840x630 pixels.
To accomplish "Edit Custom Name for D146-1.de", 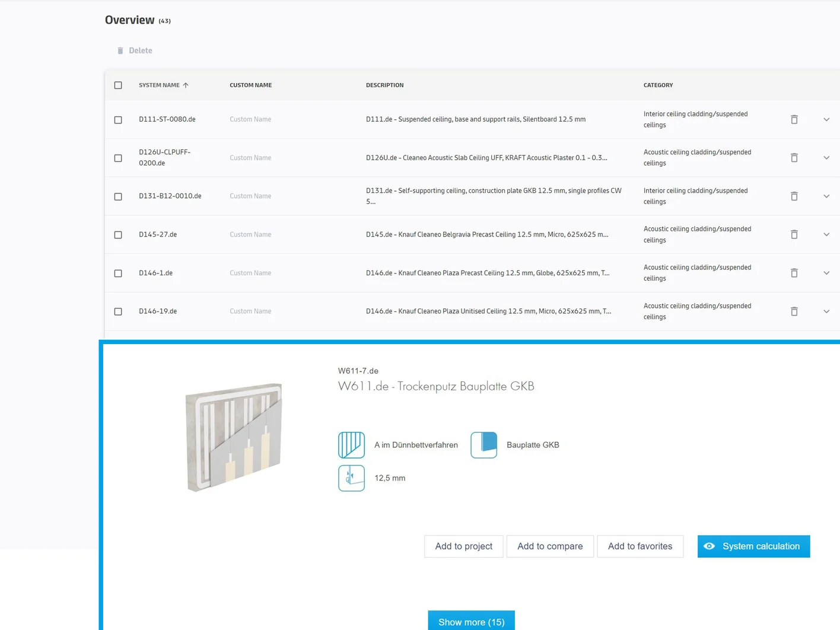I will (250, 273).
